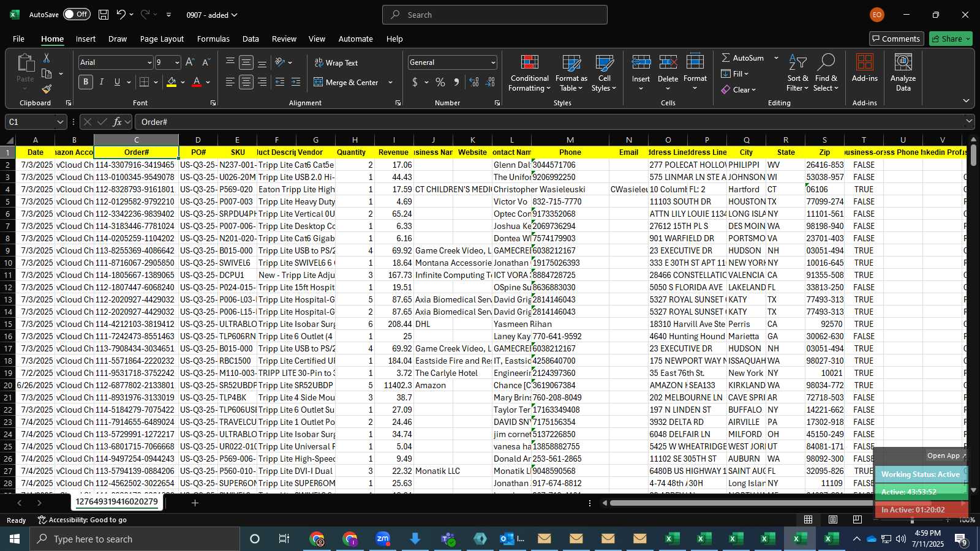Viewport: 980px width, 551px height.
Task: Click the Copy icon
Action: tap(47, 73)
